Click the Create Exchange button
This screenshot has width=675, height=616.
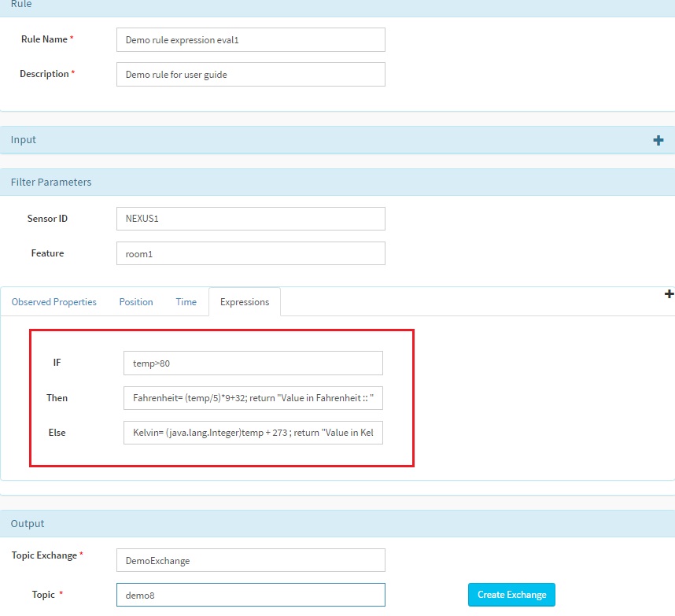point(511,595)
